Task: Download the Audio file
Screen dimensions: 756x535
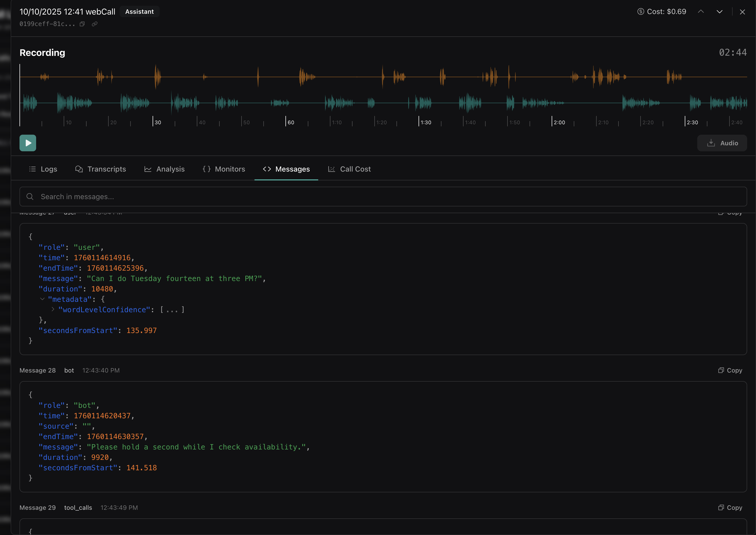Action: click(x=722, y=143)
